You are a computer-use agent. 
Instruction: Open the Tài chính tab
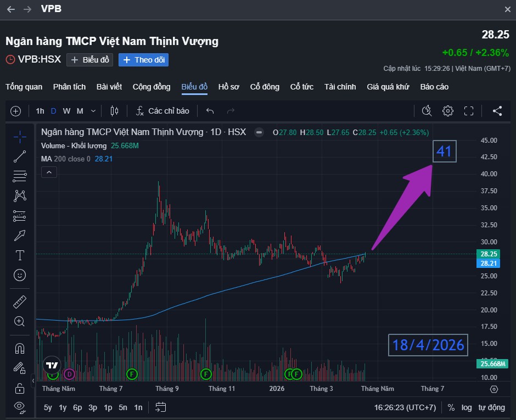[x=340, y=87]
